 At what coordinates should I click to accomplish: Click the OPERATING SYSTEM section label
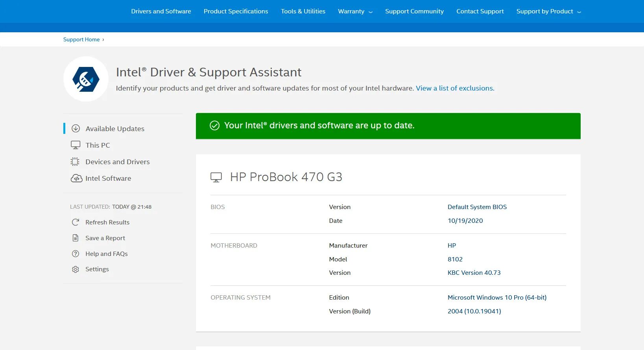tap(240, 298)
